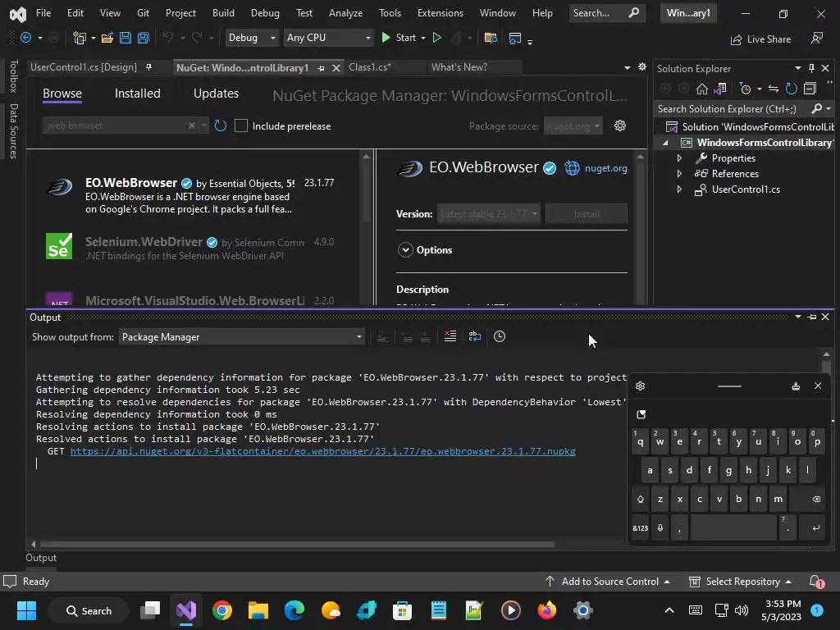Expand the Properties node
This screenshot has width=840, height=630.
(x=679, y=158)
